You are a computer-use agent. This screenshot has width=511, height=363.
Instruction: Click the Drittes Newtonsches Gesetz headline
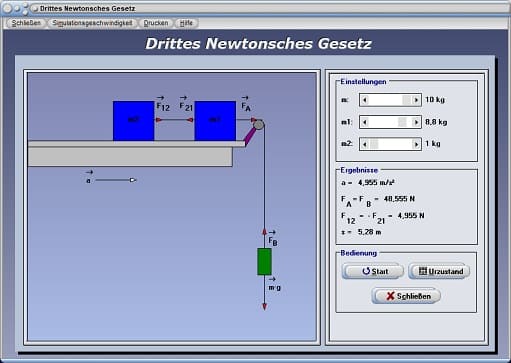[x=258, y=44]
